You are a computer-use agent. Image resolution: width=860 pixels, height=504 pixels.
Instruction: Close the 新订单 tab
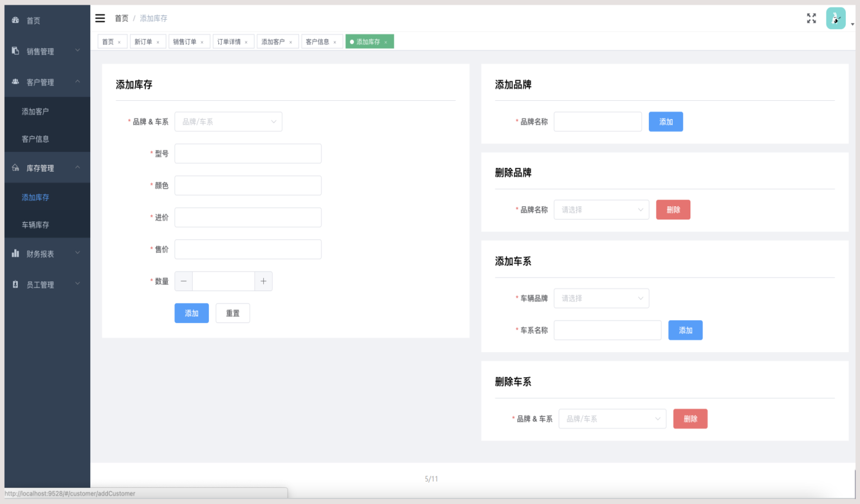[x=158, y=42]
